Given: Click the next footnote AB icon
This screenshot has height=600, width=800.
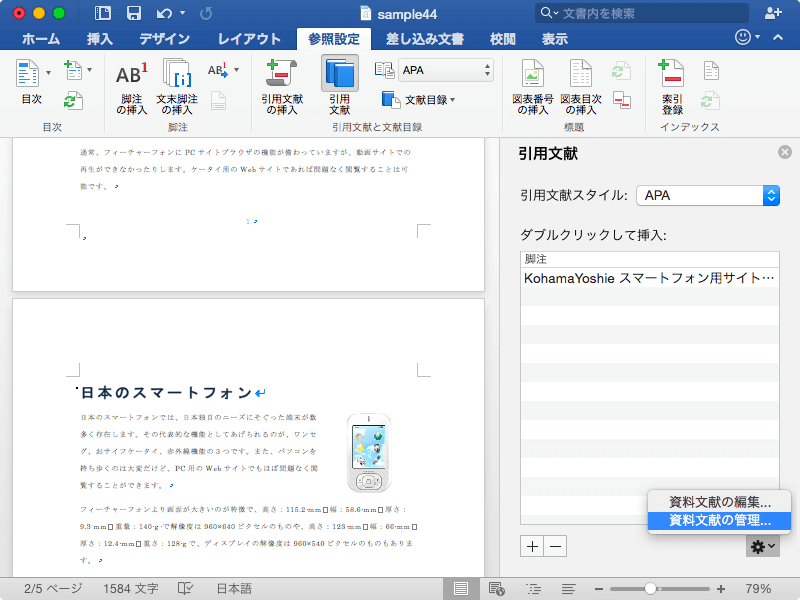Looking at the screenshot, I should click(x=218, y=70).
